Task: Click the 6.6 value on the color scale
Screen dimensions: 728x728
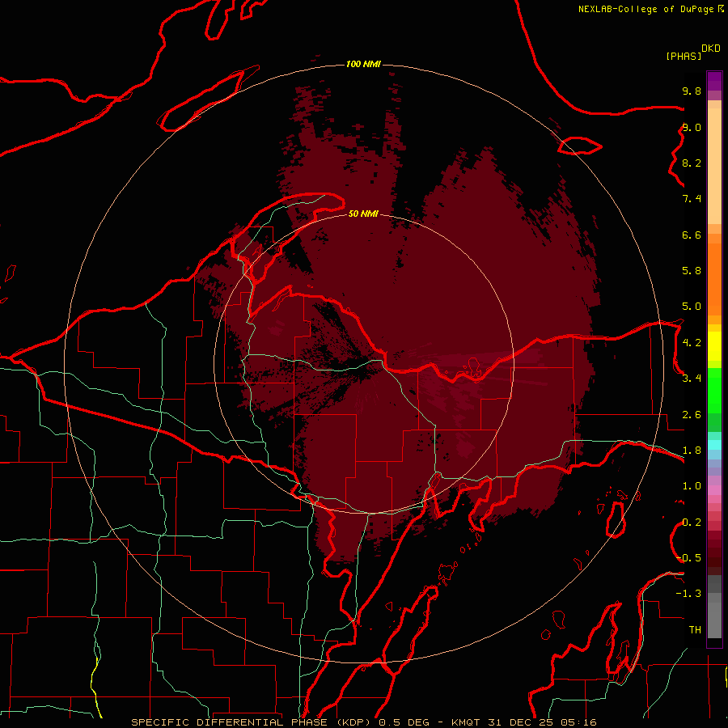Action: [x=692, y=235]
